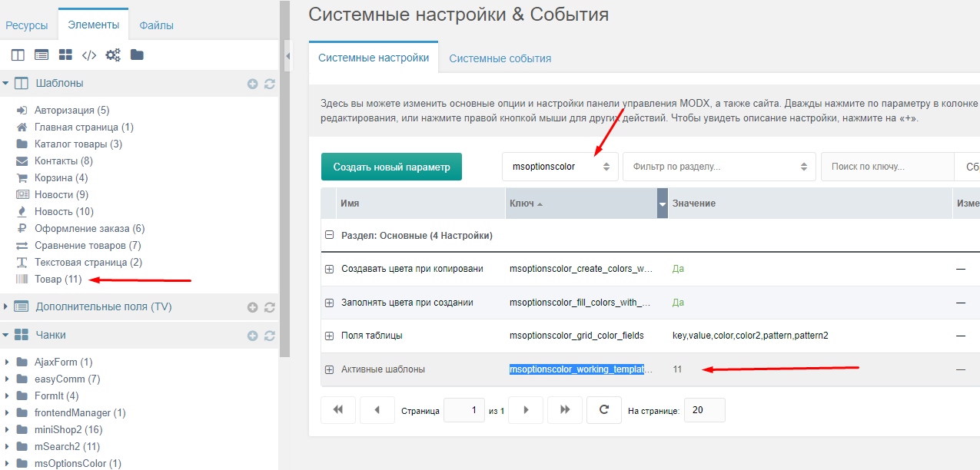
Task: Reload the settings grid page
Action: 603,410
